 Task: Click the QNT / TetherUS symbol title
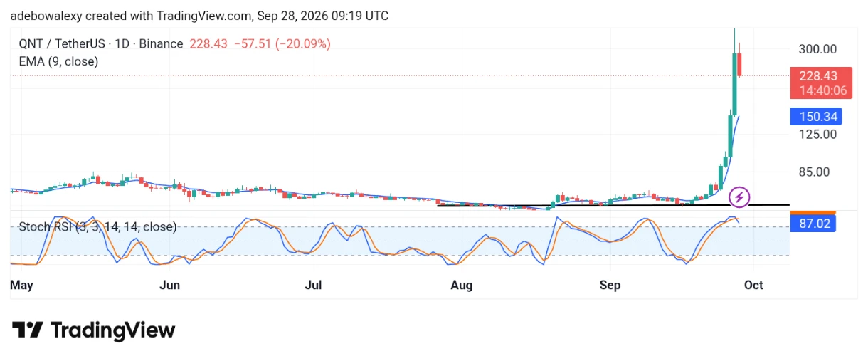tap(100, 44)
